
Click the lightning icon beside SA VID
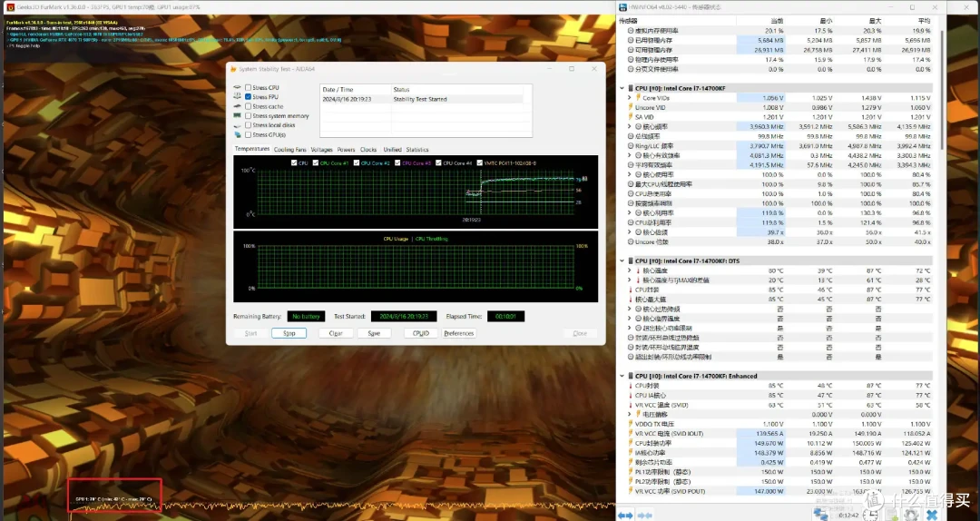[x=631, y=117]
